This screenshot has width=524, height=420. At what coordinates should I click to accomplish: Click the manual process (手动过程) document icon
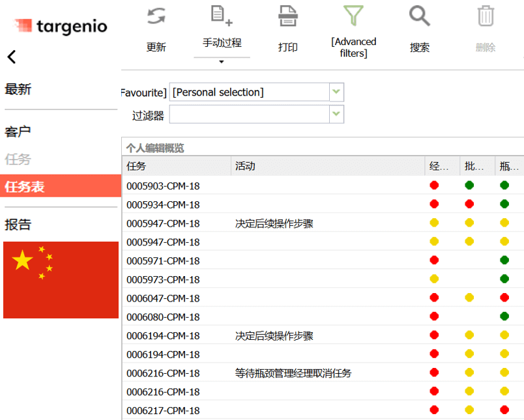[x=222, y=16]
